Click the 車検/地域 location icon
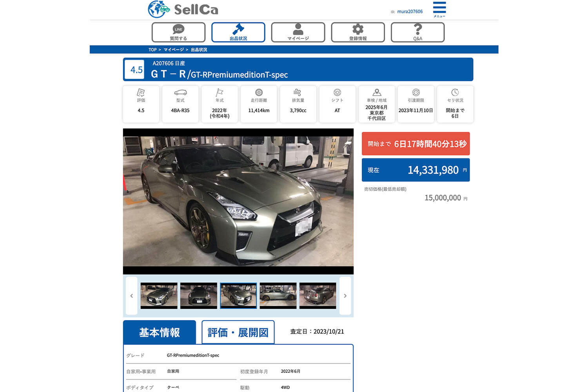This screenshot has height=392, width=588. (377, 93)
